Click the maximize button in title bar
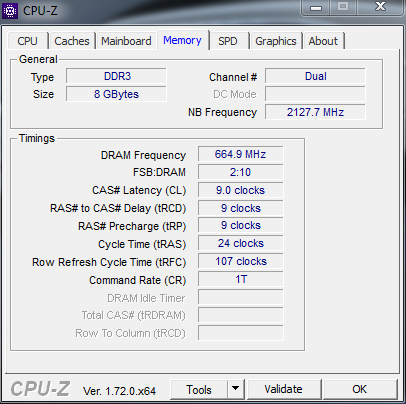The image size is (406, 404). [x=343, y=7]
